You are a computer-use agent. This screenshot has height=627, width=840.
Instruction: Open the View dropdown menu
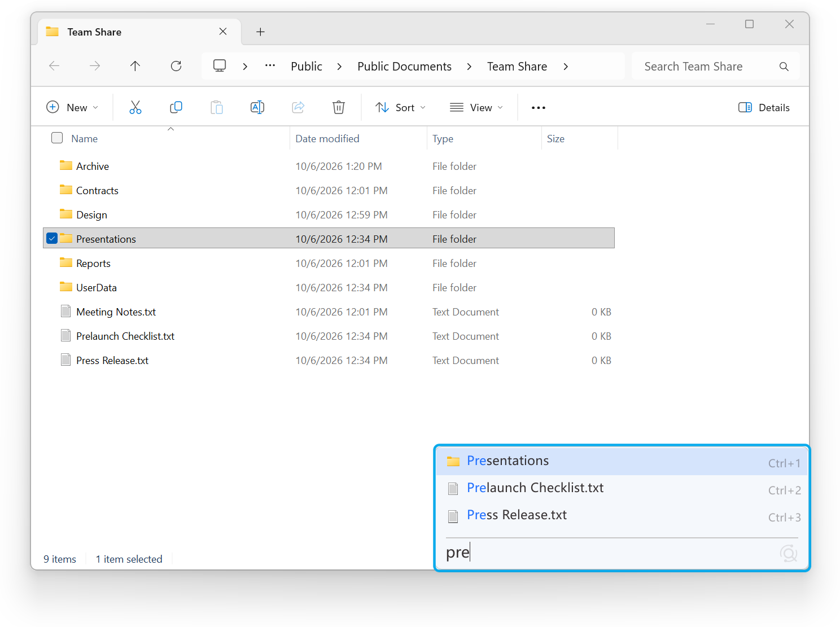476,107
